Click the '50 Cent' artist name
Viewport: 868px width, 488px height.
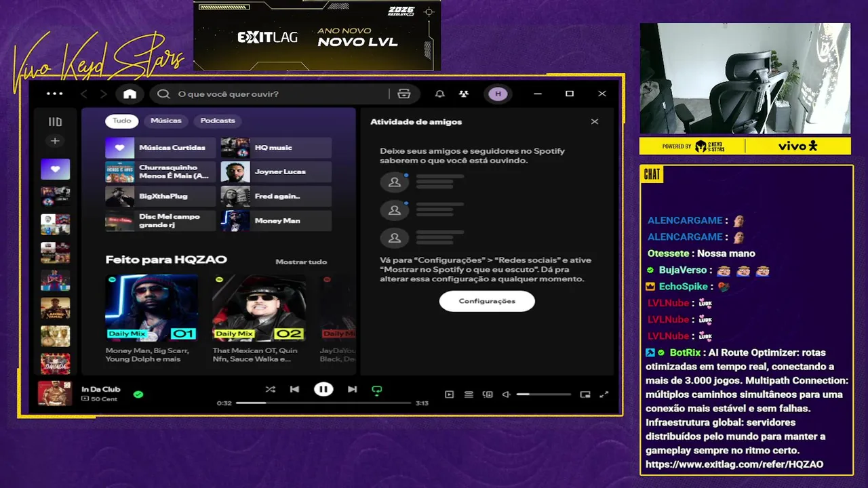(x=104, y=399)
